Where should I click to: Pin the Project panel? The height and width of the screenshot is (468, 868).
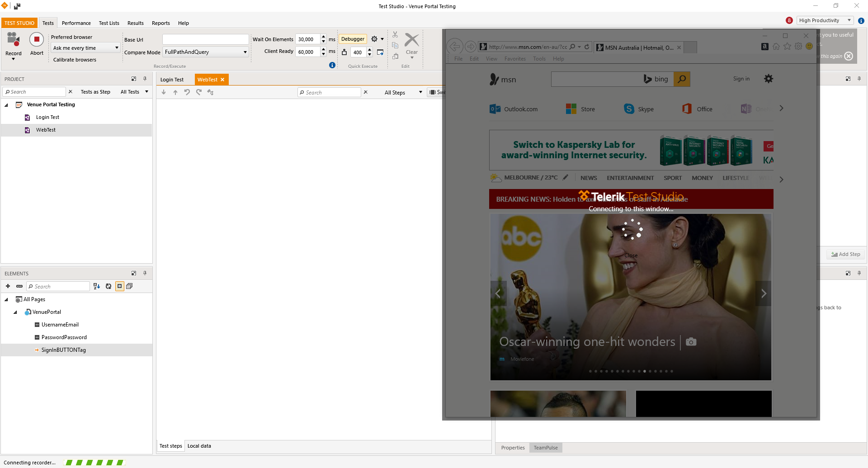145,79
